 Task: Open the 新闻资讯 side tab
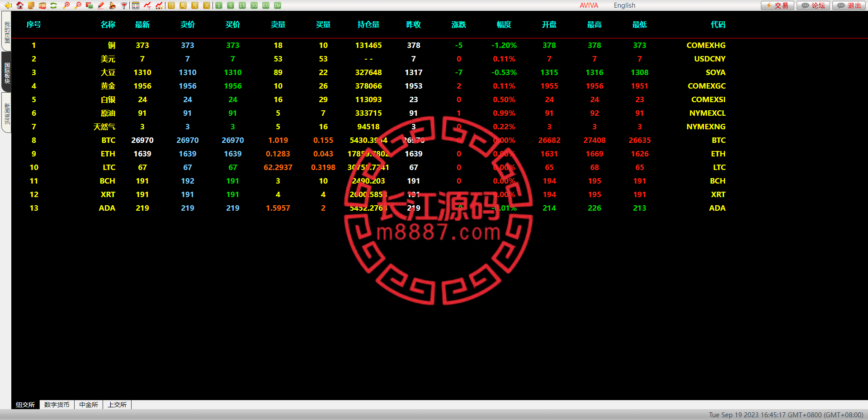[7, 113]
